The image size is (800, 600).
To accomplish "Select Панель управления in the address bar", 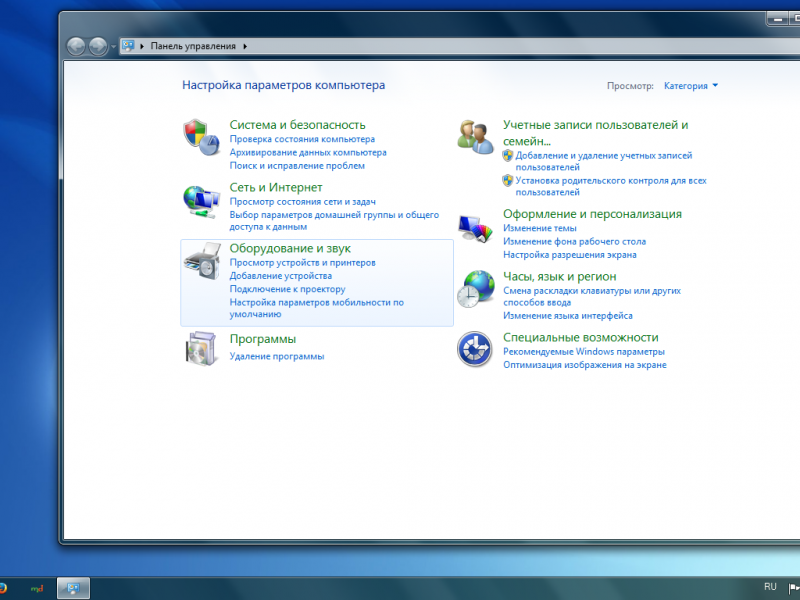I will (193, 46).
